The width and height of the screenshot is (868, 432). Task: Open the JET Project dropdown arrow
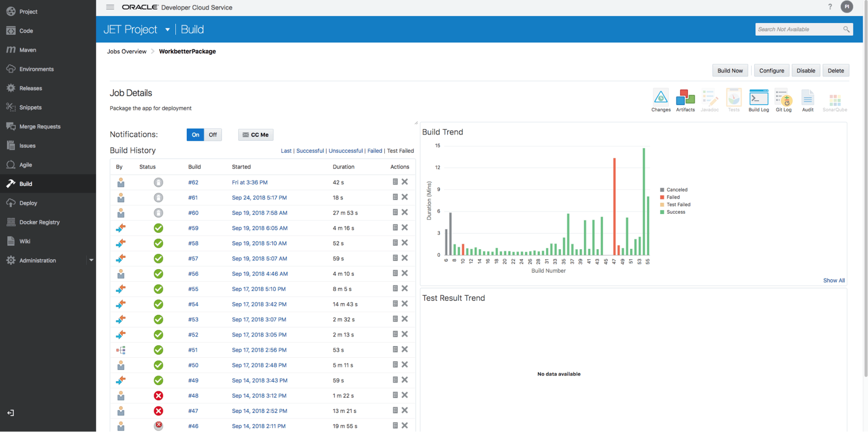(x=167, y=29)
